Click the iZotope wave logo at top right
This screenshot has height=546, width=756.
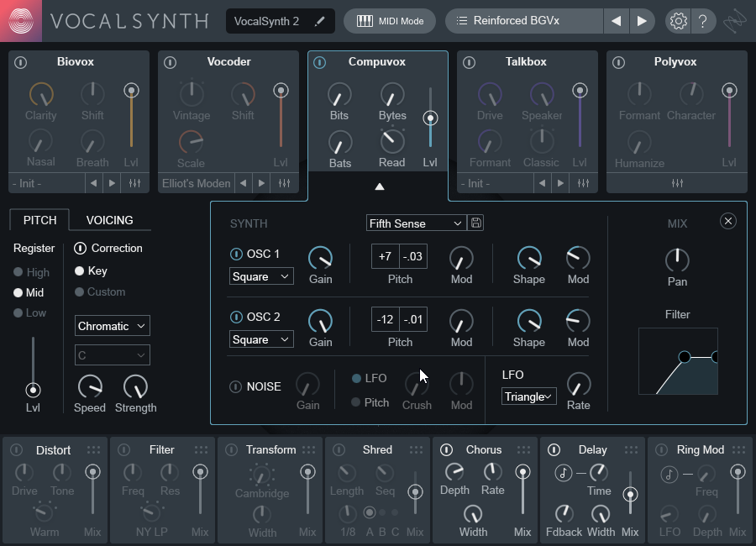tap(735, 21)
